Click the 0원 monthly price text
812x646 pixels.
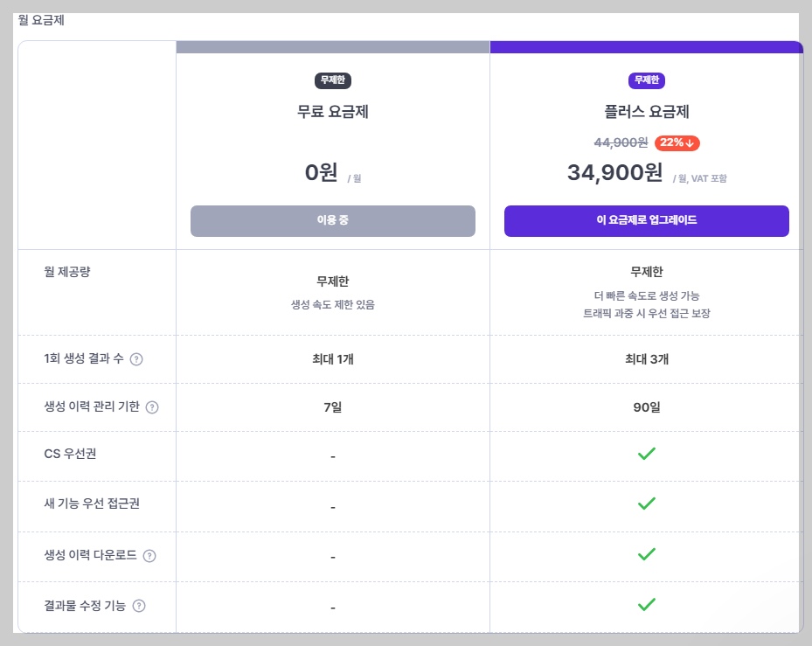pos(322,172)
